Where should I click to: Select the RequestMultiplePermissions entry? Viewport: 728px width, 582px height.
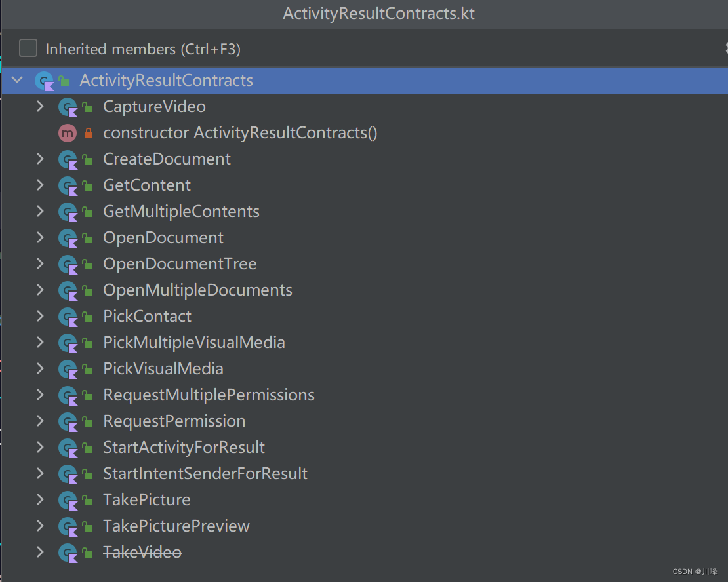tap(209, 395)
